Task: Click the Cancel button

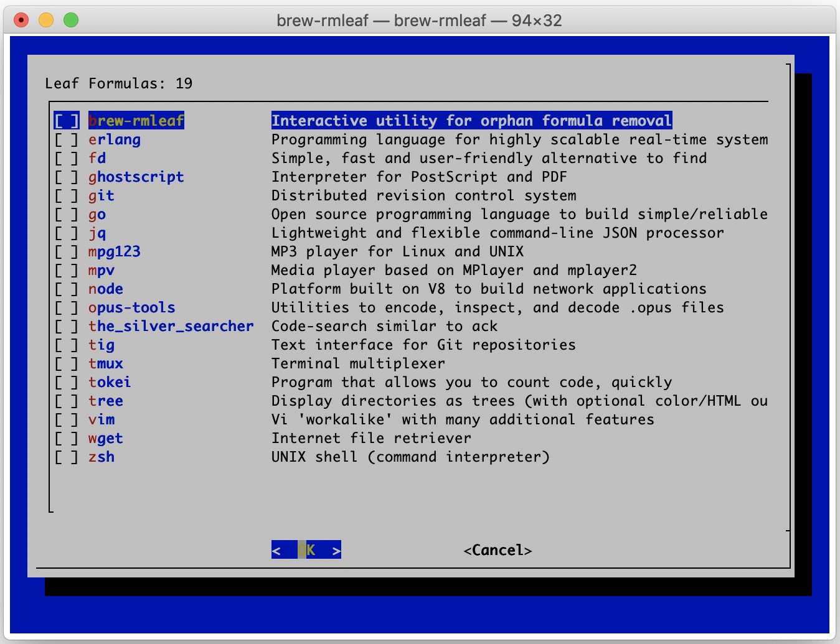Action: (x=498, y=550)
